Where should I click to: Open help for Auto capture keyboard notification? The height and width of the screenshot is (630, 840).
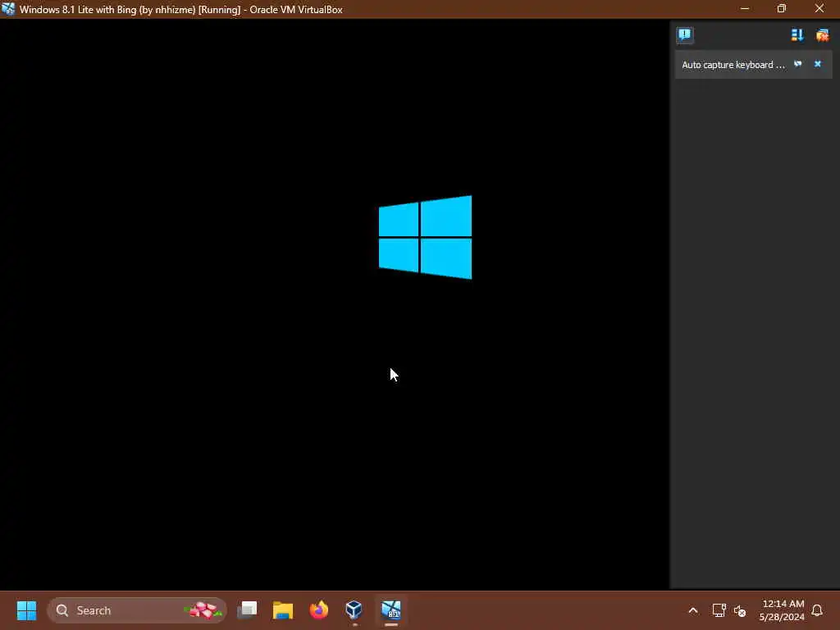tap(797, 64)
